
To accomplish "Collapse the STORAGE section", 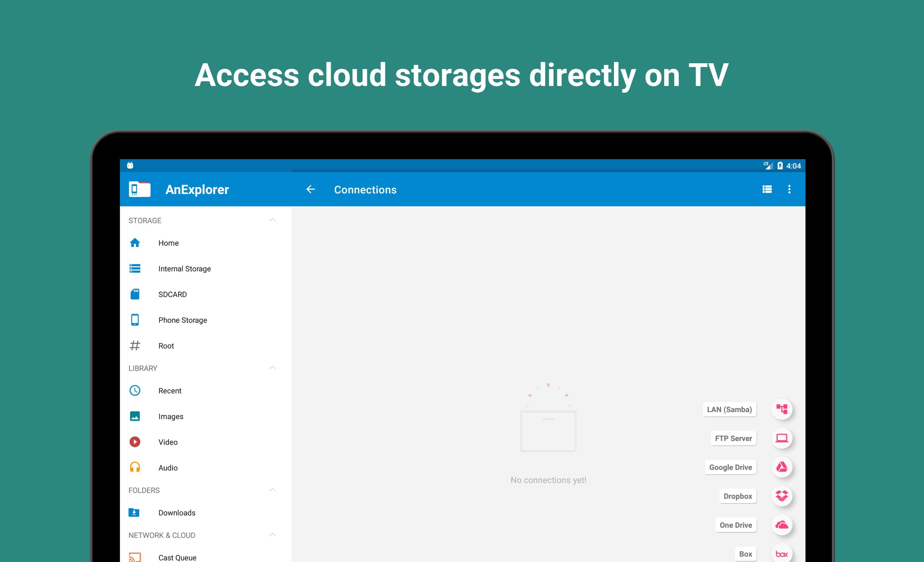I will click(273, 220).
